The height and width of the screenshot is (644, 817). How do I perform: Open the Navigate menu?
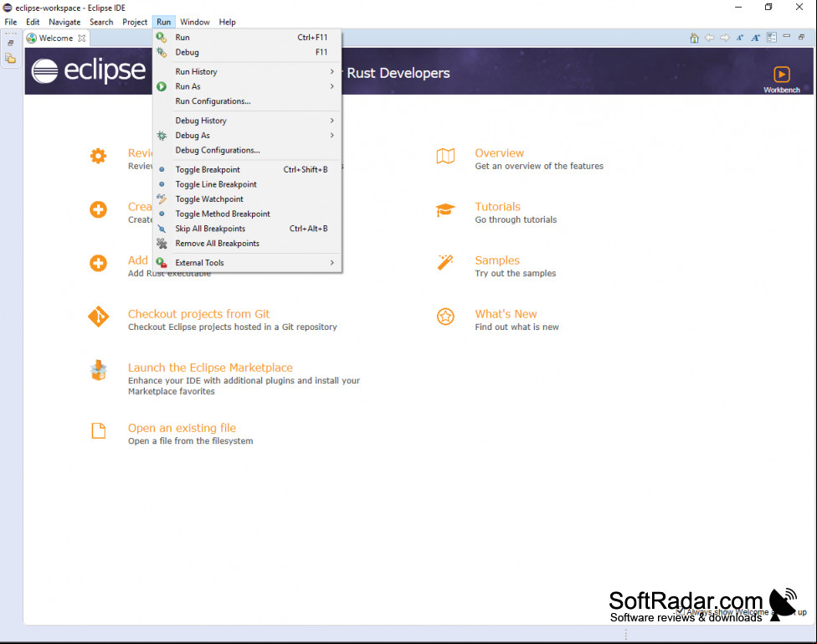click(64, 22)
